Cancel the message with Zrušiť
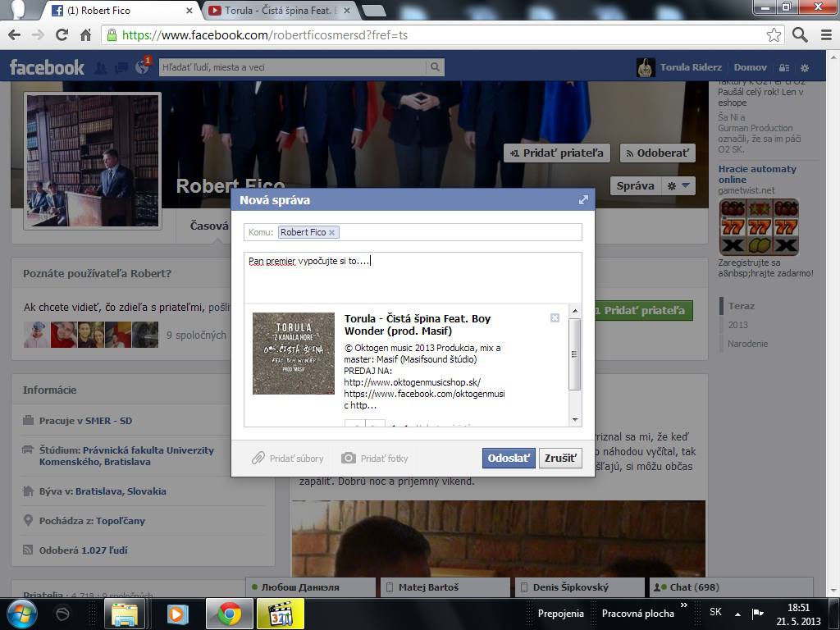The height and width of the screenshot is (630, 840). pos(560,458)
